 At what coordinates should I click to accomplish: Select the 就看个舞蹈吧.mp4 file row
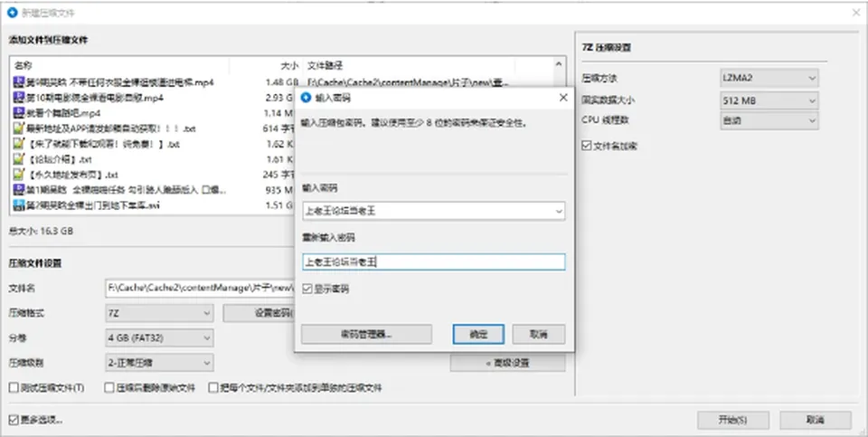(152, 113)
